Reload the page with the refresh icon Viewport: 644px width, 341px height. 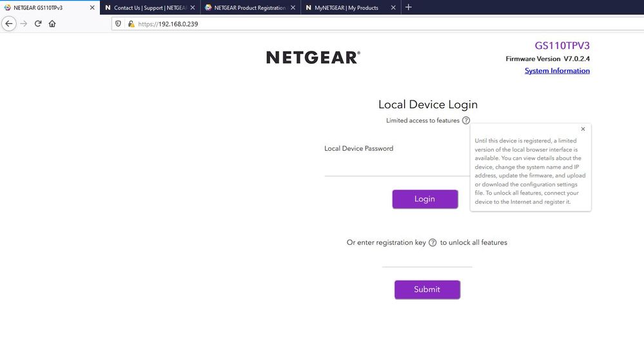pyautogui.click(x=38, y=24)
